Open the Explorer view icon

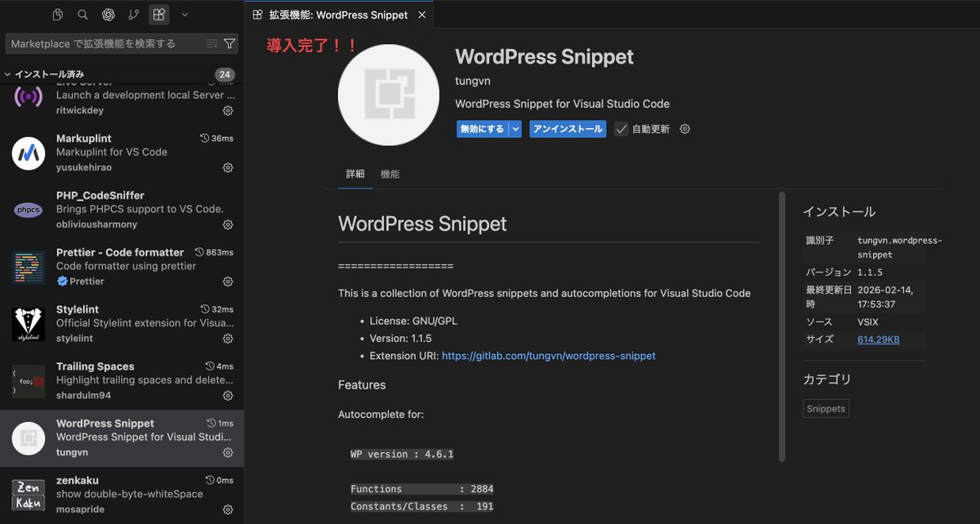[57, 15]
